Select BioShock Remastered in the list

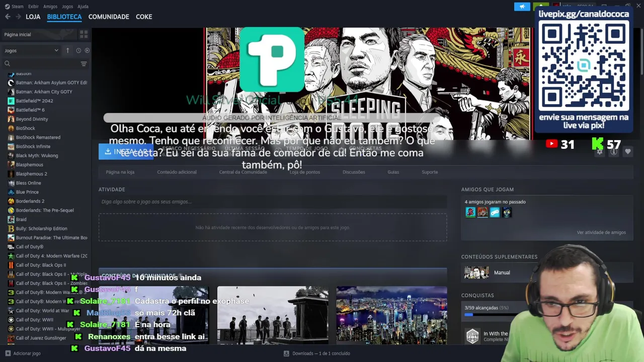38,137
